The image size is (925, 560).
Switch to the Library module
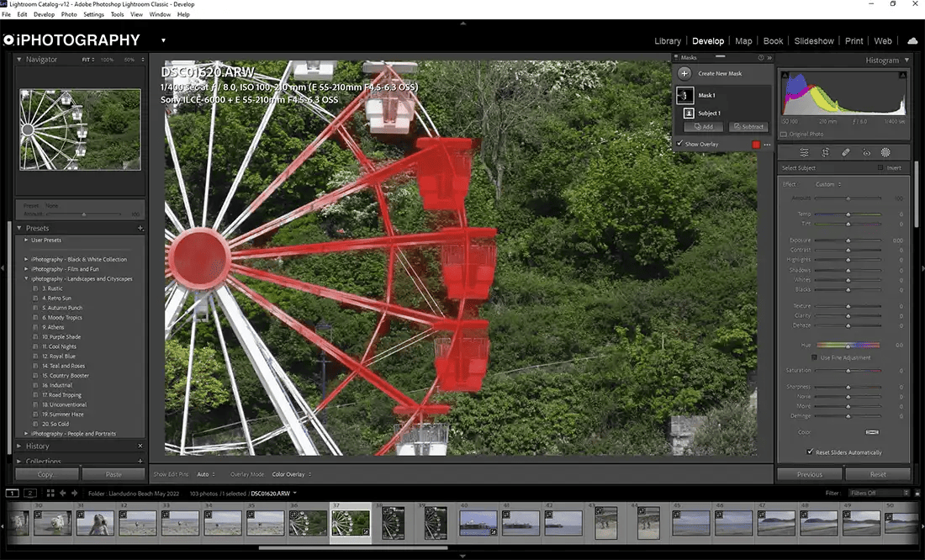point(668,40)
